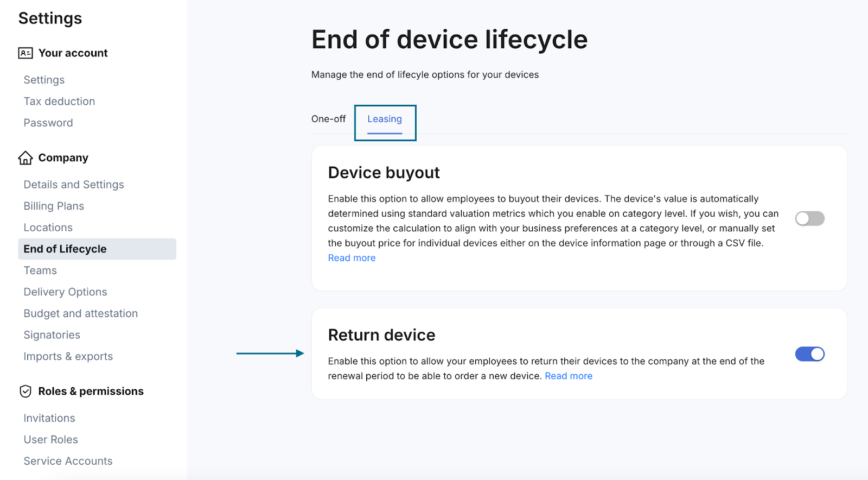Select End of Lifecycle sidebar item
The image size is (868, 480).
pyautogui.click(x=97, y=249)
